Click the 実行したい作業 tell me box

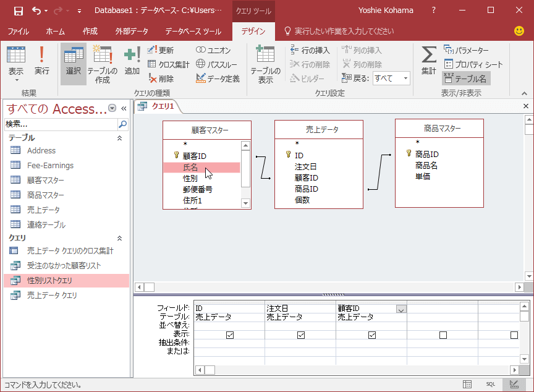click(x=344, y=32)
